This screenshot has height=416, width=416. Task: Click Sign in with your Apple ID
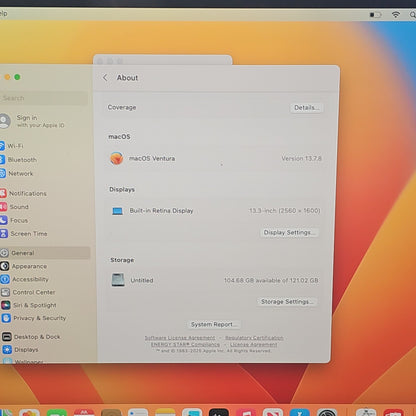pyautogui.click(x=40, y=121)
